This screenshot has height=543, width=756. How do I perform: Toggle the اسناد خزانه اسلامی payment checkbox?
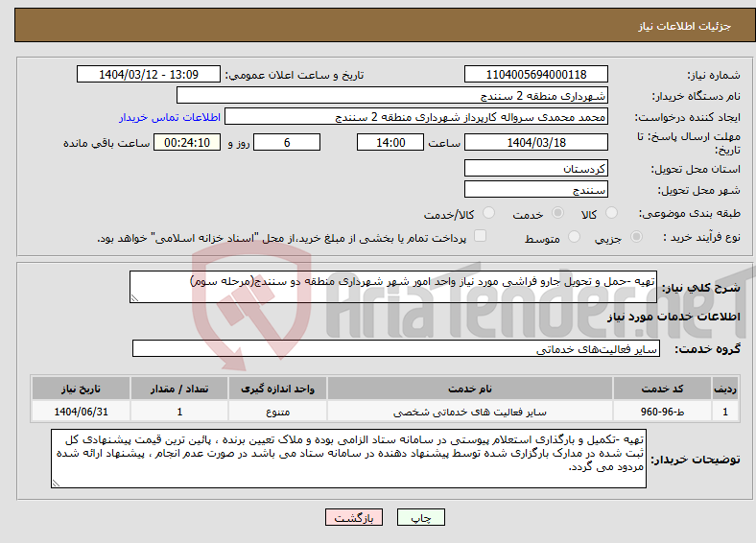click(480, 236)
